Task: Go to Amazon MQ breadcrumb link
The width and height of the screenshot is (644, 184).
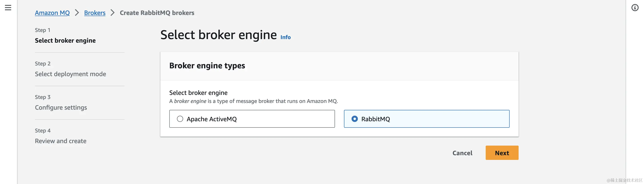Action: (52, 13)
